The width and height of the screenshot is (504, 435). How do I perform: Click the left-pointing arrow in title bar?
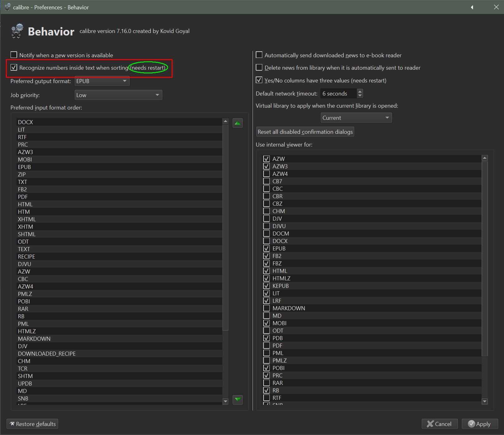click(472, 7)
